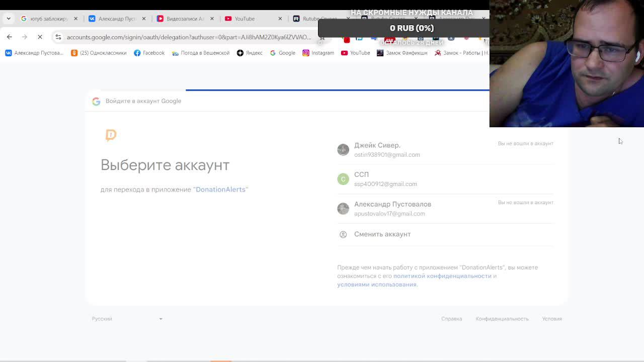Go back to the previous page

[10, 37]
